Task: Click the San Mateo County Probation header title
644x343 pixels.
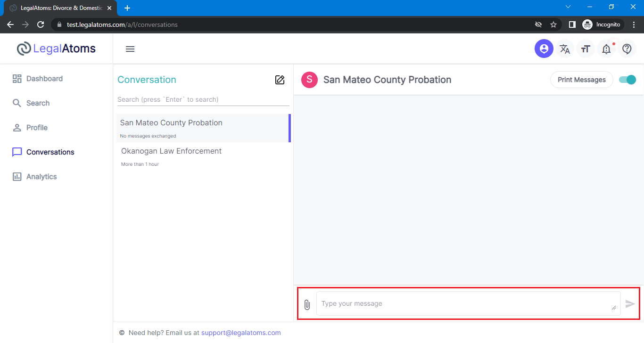Action: coord(388,80)
